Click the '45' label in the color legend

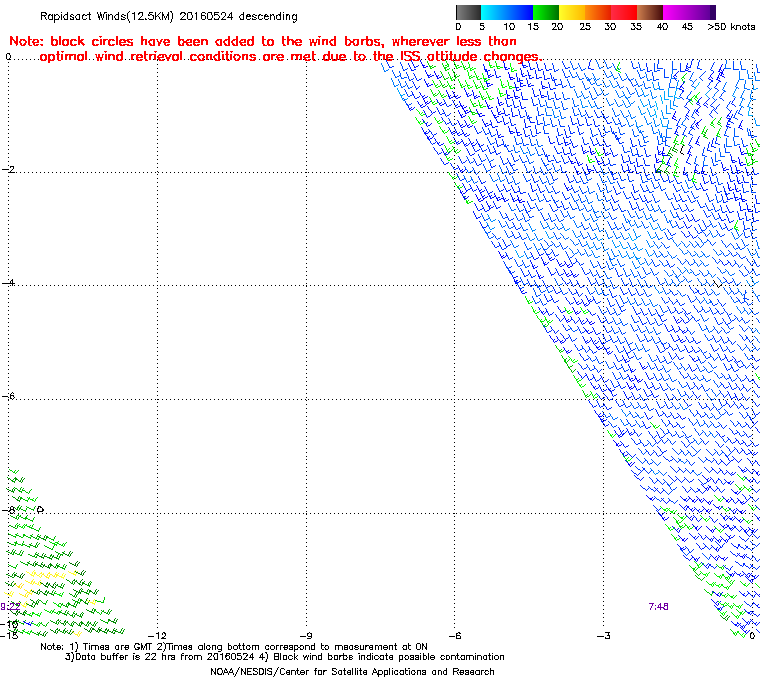(687, 27)
